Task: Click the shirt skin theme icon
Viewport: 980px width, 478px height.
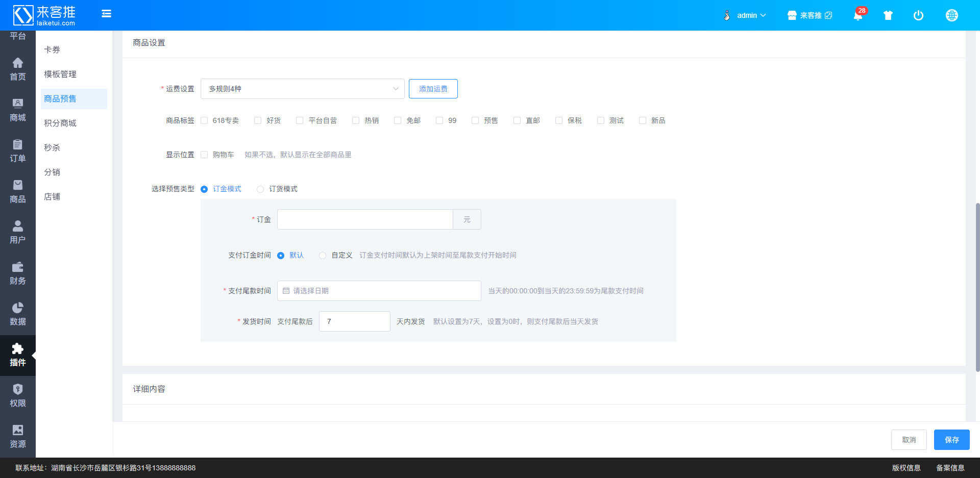Action: pos(888,15)
